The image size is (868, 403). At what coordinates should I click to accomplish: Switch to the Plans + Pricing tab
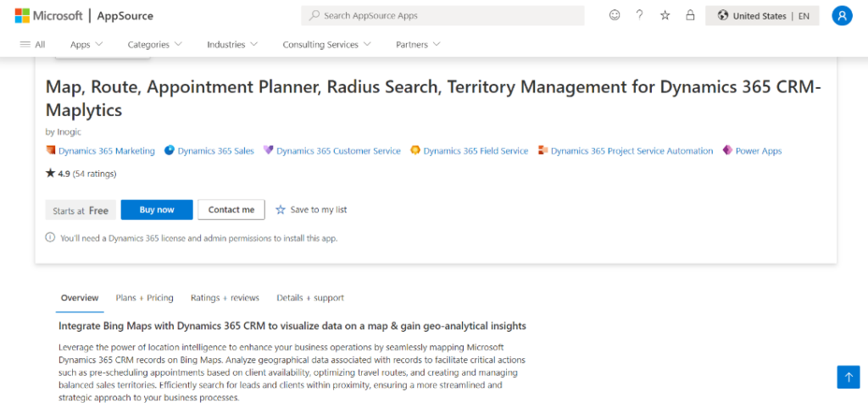point(144,298)
